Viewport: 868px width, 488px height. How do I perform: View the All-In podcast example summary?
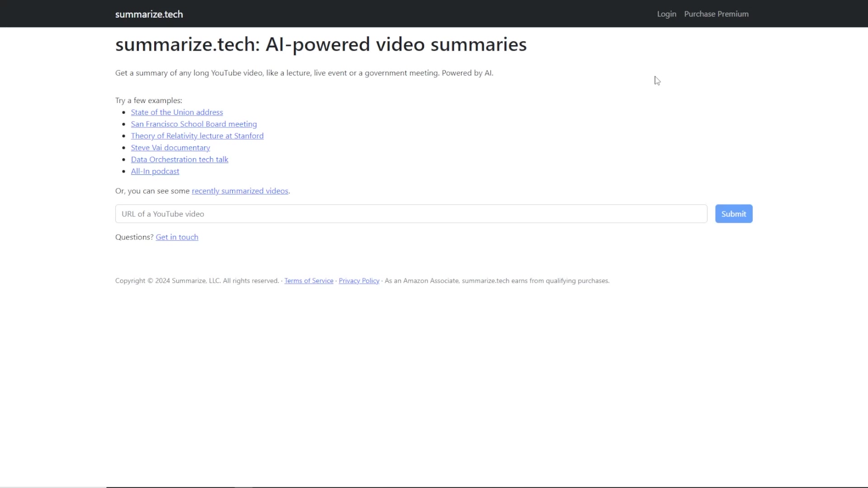point(155,171)
